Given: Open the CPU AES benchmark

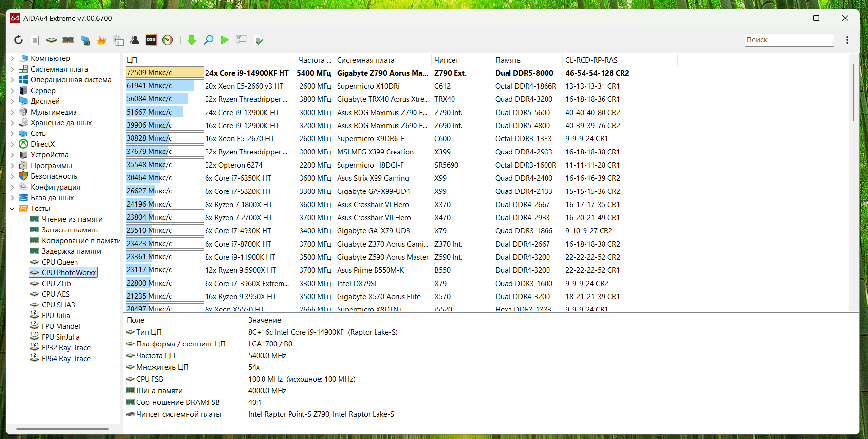Looking at the screenshot, I should coord(56,294).
